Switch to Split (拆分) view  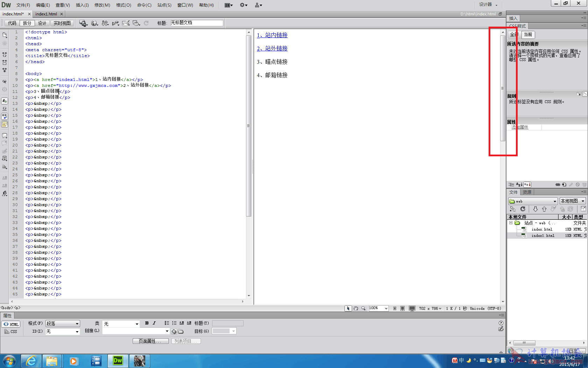coord(27,23)
